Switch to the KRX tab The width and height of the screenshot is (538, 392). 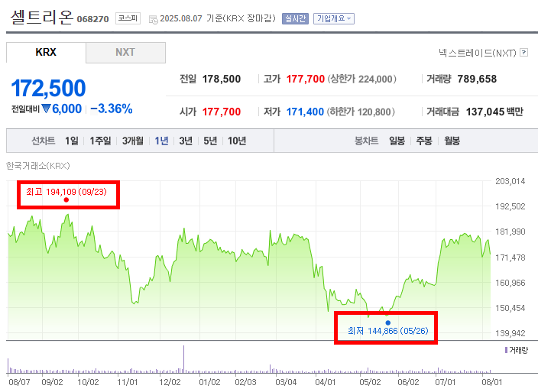(46, 53)
